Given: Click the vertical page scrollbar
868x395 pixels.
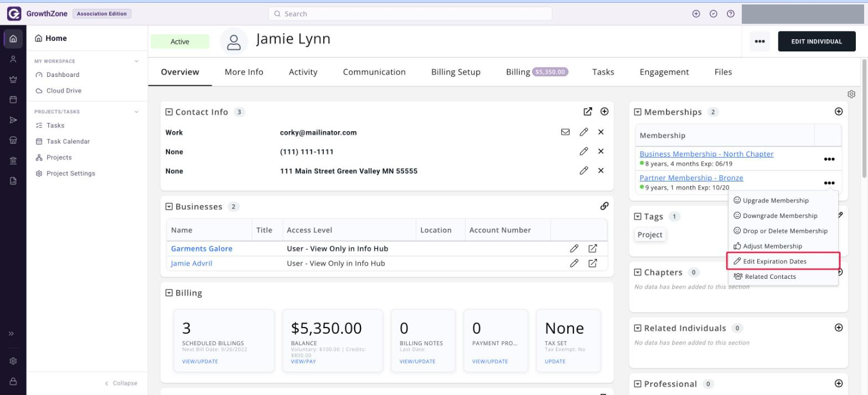Looking at the screenshot, I should coord(864,119).
